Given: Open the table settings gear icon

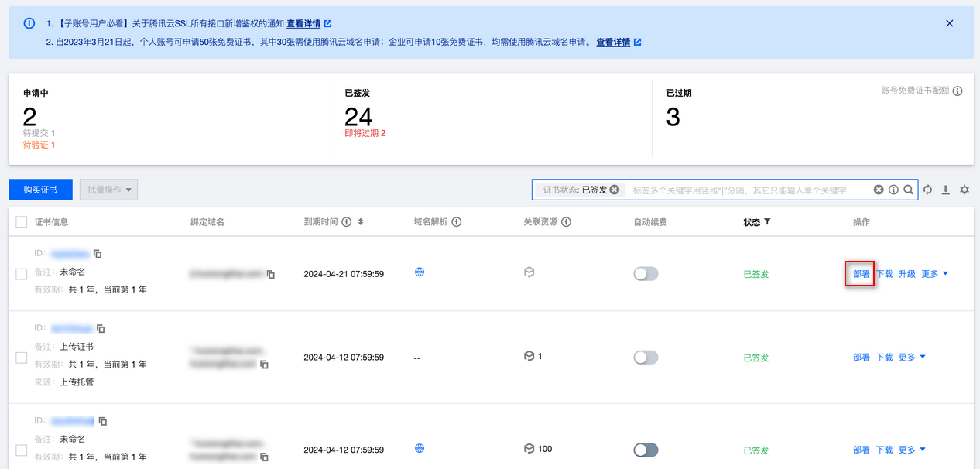Looking at the screenshot, I should click(x=965, y=190).
